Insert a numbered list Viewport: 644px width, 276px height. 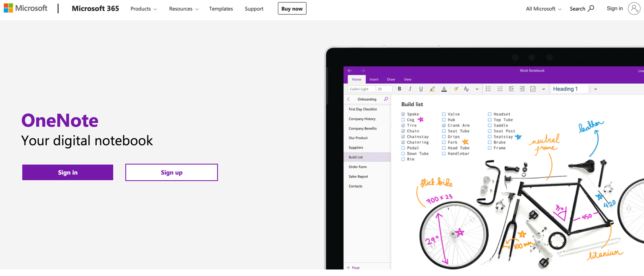500,89
